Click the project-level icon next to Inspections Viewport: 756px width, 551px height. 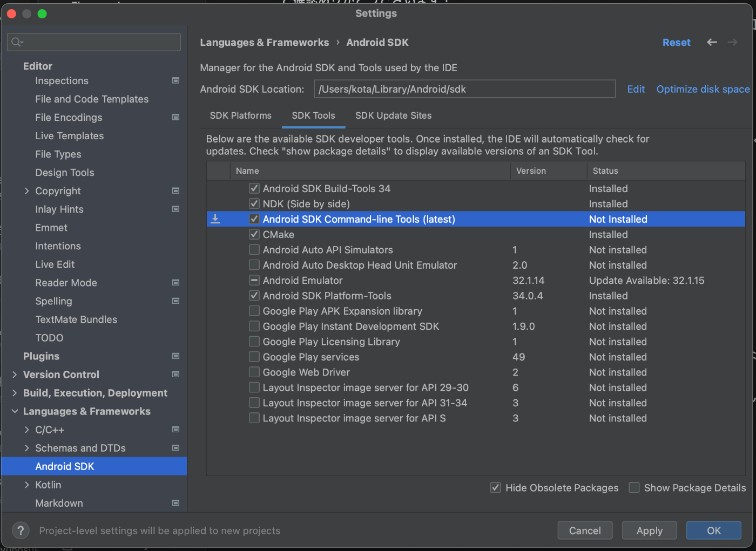pyautogui.click(x=175, y=80)
